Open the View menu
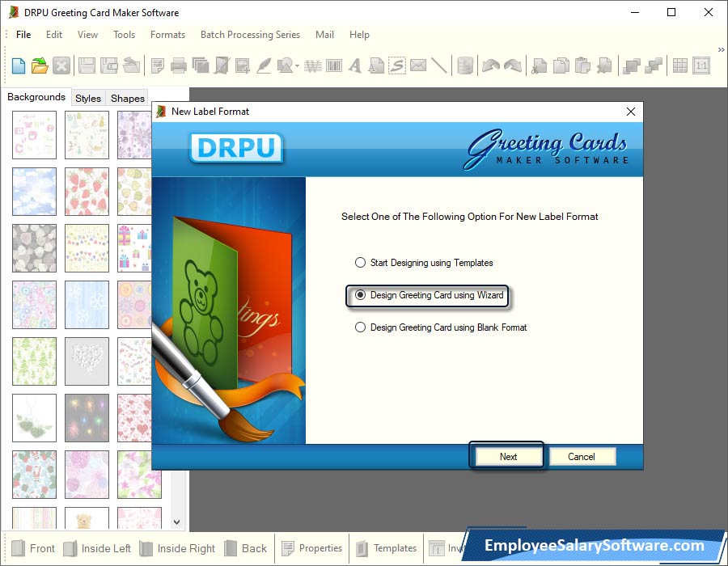This screenshot has width=728, height=566. pyautogui.click(x=87, y=34)
